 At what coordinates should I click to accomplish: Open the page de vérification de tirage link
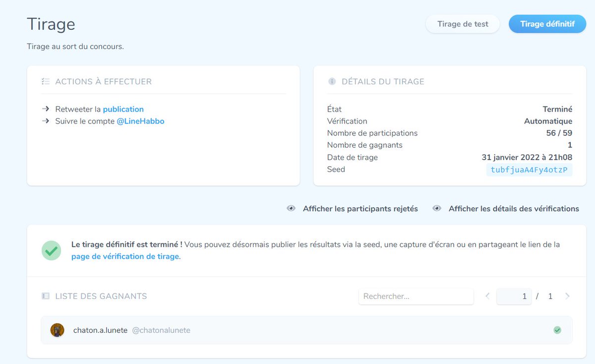click(126, 256)
